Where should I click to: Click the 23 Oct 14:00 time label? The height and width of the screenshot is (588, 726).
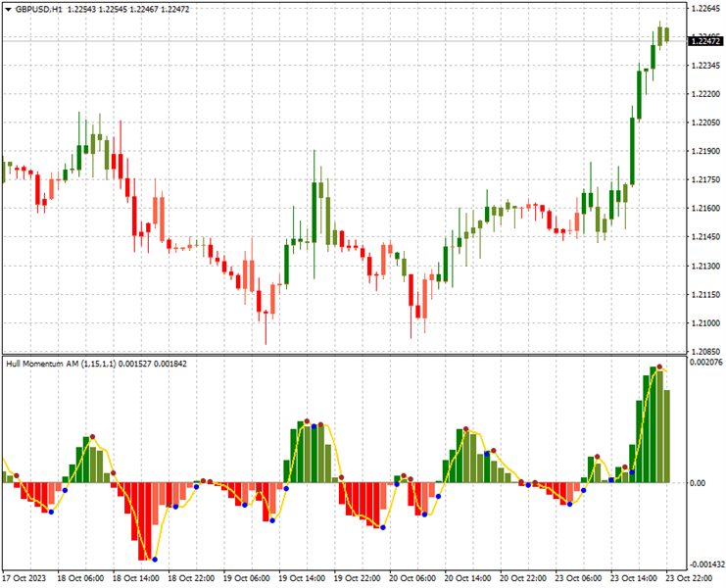[633, 579]
